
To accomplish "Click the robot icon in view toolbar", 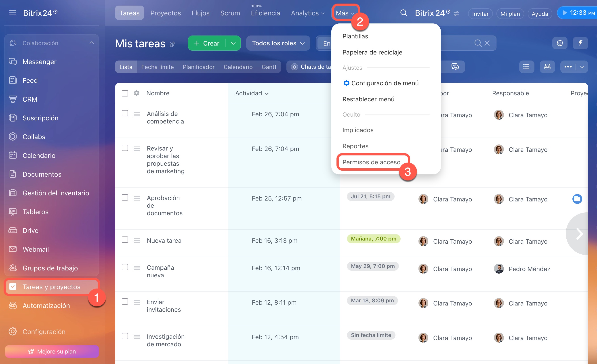I will pyautogui.click(x=547, y=67).
